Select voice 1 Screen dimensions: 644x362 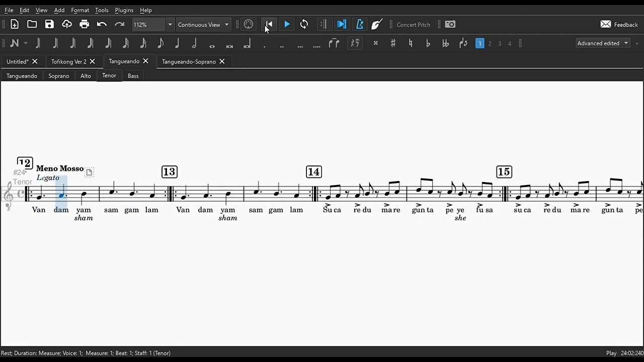(x=480, y=44)
